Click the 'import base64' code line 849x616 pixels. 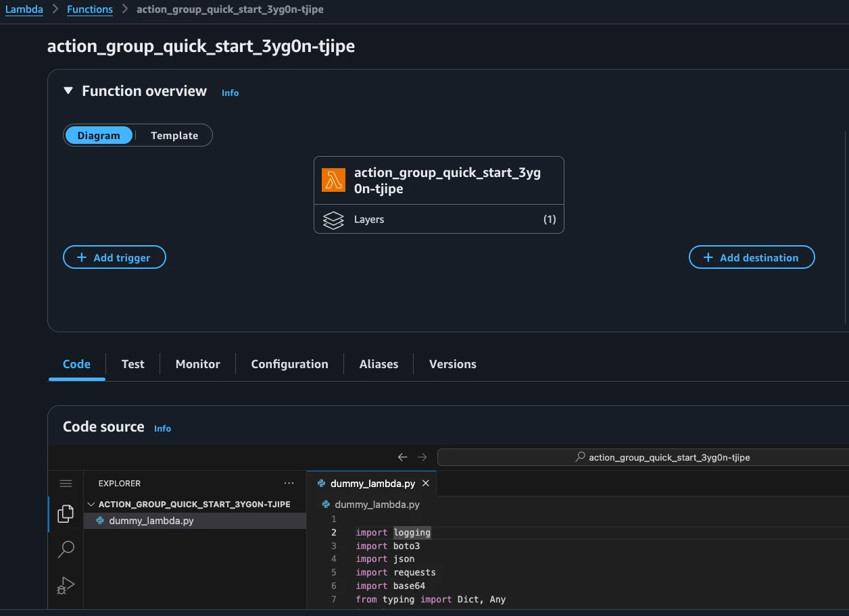[391, 586]
